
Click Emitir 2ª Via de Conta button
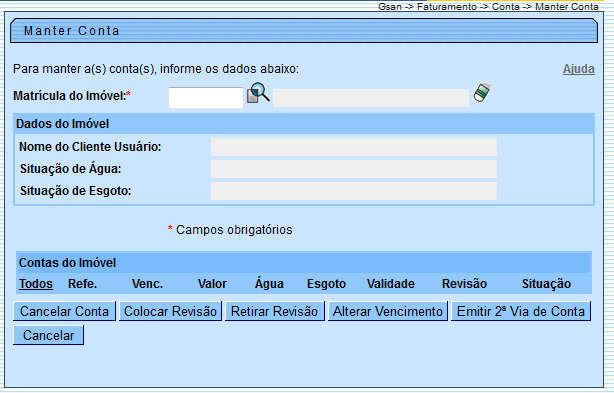[521, 311]
